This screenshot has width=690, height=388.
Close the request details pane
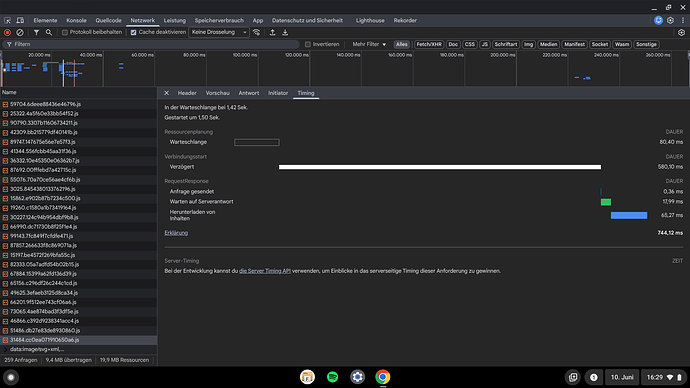166,93
